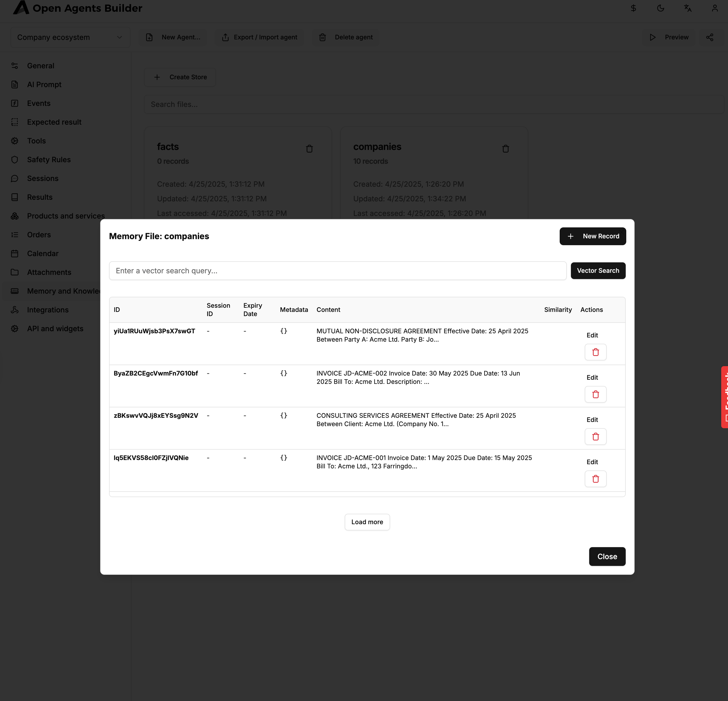Open the Safety Rules section
Image resolution: width=728 pixels, height=701 pixels.
pos(49,160)
